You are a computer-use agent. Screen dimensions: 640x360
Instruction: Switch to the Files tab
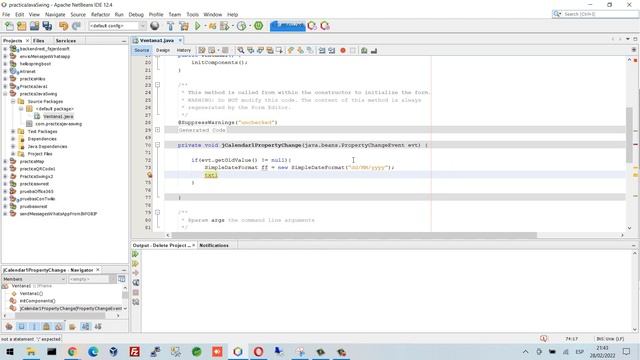point(39,41)
